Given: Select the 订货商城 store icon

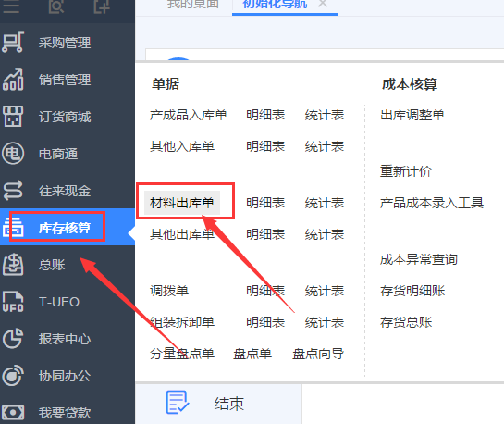Looking at the screenshot, I should (13, 116).
